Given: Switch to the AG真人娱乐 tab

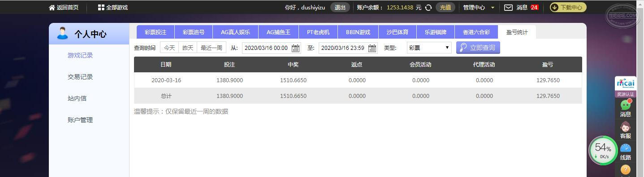Looking at the screenshot, I should 235,32.
